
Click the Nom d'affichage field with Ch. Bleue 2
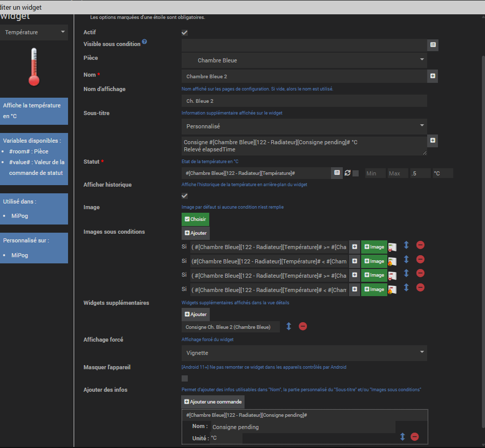coord(304,101)
